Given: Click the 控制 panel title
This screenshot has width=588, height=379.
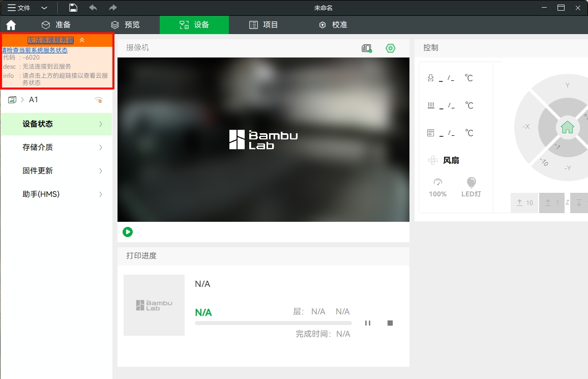Looking at the screenshot, I should tap(430, 48).
